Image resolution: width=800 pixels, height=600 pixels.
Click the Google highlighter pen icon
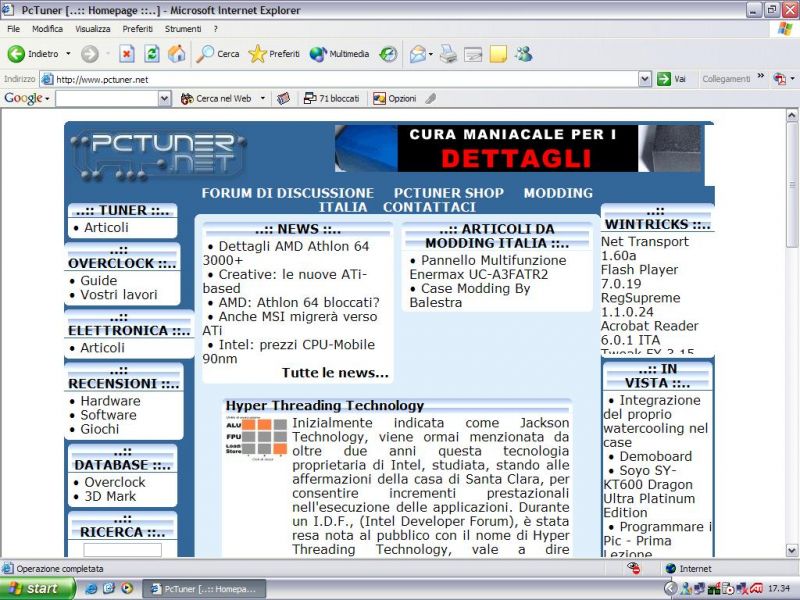(x=431, y=98)
